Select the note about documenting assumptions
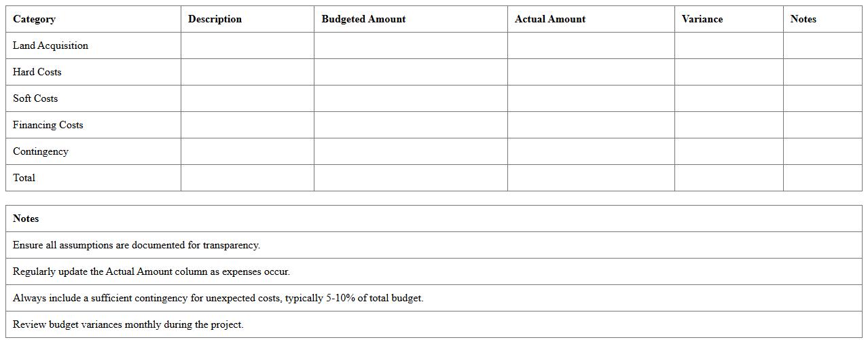The image size is (868, 340). coord(137,245)
